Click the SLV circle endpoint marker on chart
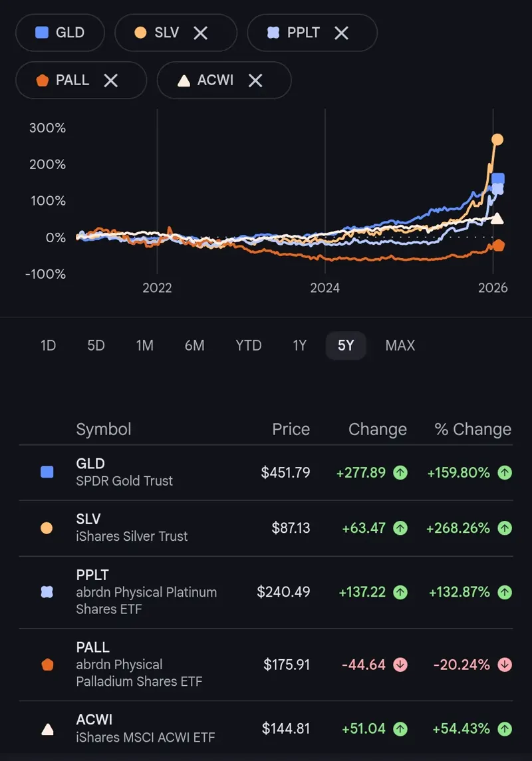The image size is (532, 761). tap(496, 140)
